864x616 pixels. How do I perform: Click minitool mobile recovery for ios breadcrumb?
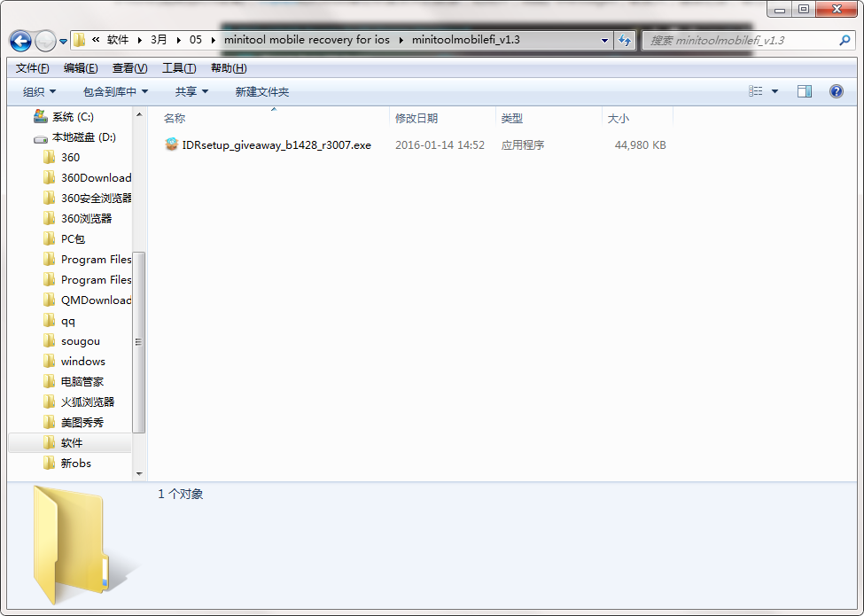(x=307, y=40)
